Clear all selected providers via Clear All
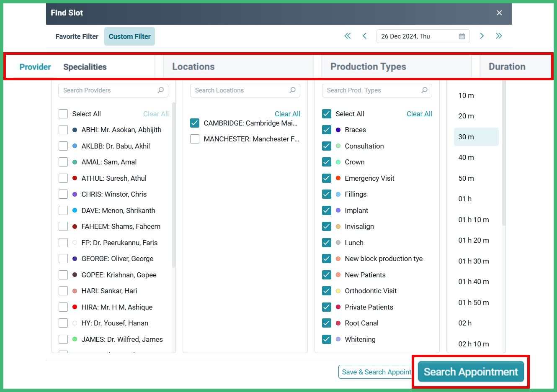This screenshot has height=392, width=557. (x=155, y=113)
